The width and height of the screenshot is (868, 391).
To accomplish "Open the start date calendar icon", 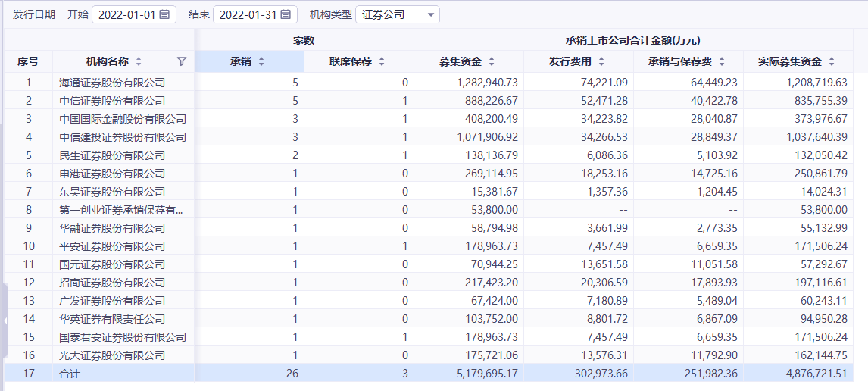I will coord(164,14).
